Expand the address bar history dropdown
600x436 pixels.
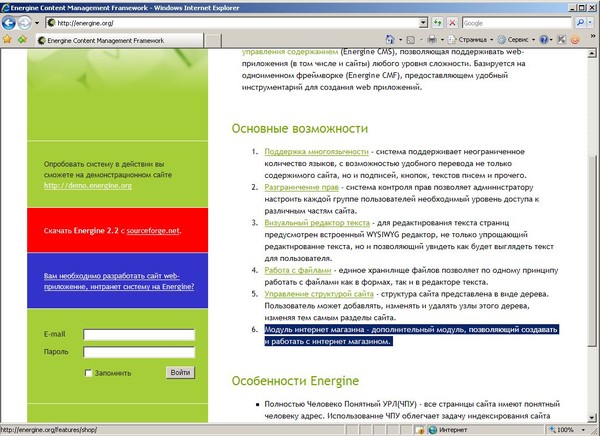[423, 23]
